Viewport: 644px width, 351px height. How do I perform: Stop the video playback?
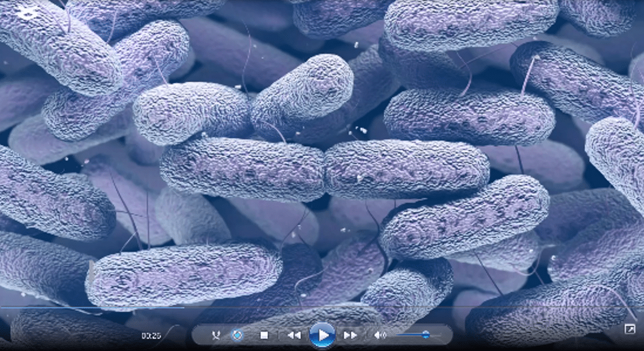[264, 335]
